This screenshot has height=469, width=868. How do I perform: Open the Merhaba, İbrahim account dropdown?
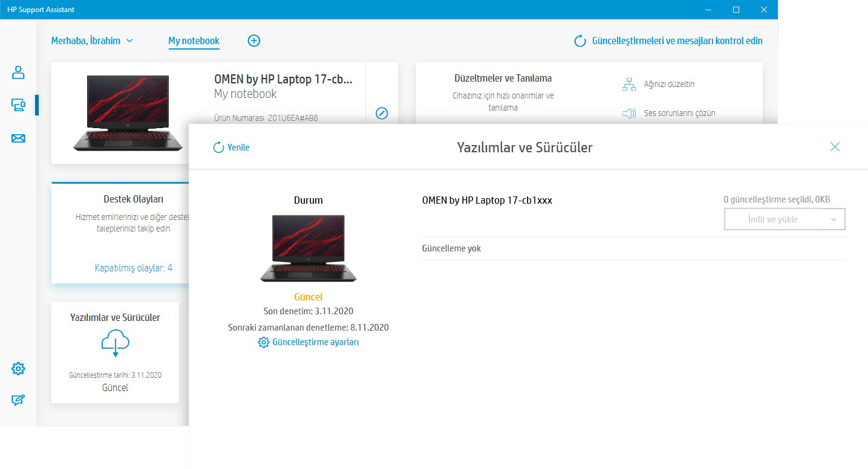[x=92, y=40]
